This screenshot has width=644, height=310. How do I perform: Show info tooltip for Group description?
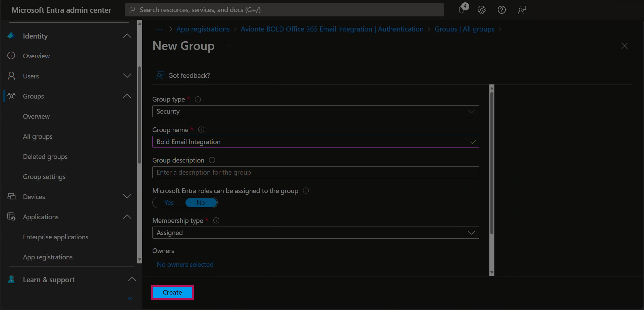212,160
